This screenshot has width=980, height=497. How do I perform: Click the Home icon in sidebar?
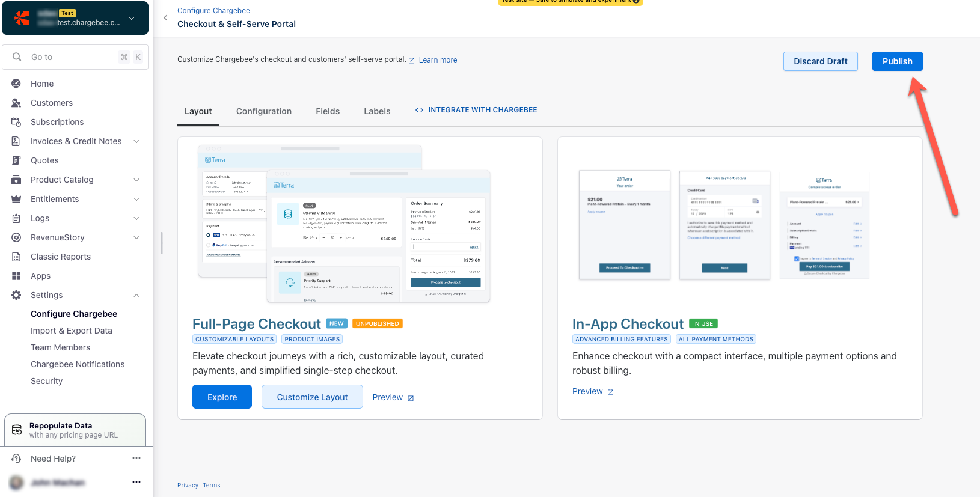point(16,84)
